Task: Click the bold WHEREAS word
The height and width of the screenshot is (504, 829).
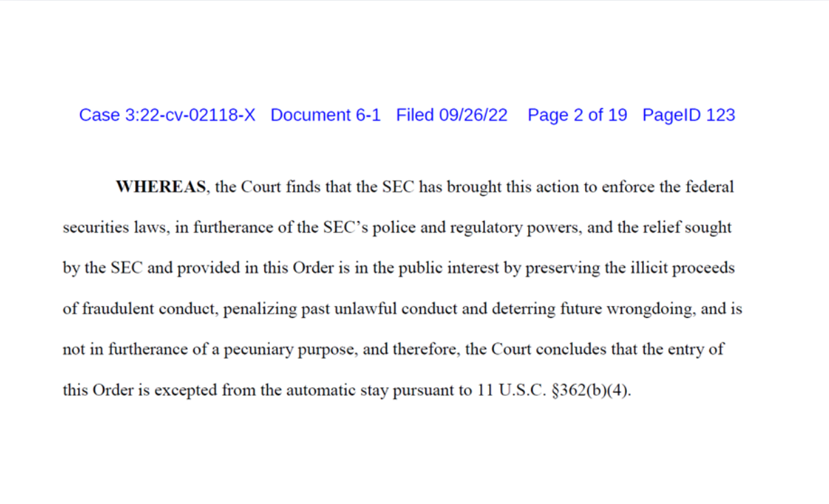Action: 161,187
